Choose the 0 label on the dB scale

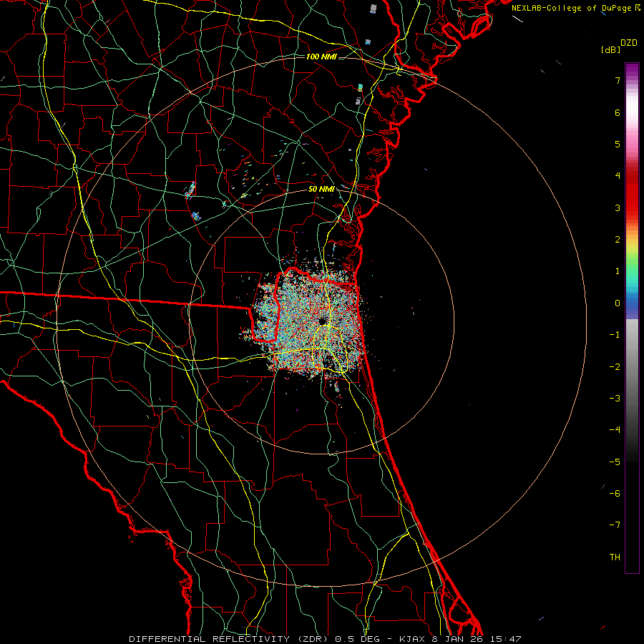(x=618, y=303)
